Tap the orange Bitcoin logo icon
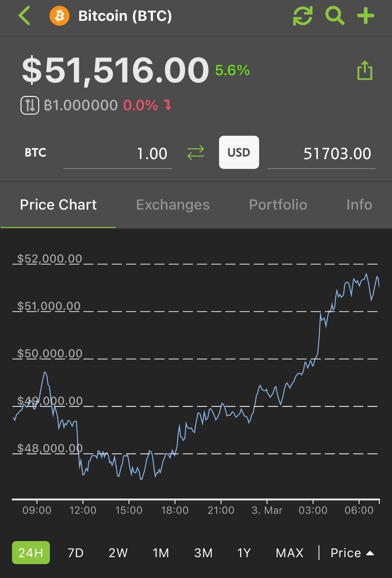Screen dimensions: 392x578 tap(59, 15)
